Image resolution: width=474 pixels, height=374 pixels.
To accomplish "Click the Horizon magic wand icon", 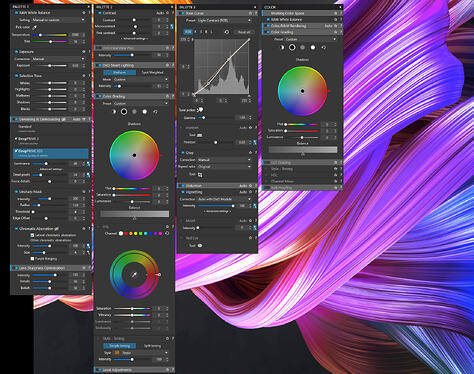I will (255, 142).
